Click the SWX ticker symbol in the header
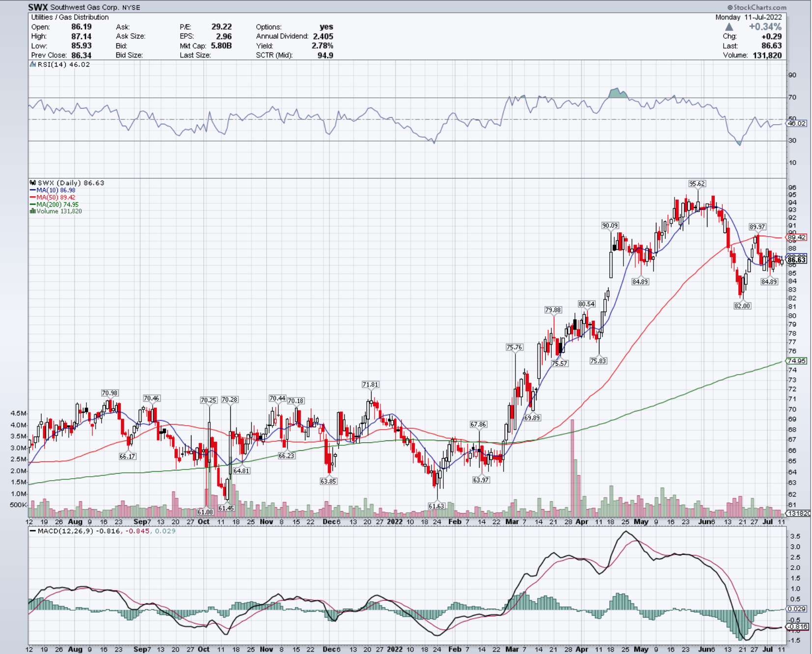This screenshot has width=812, height=654. [38, 7]
